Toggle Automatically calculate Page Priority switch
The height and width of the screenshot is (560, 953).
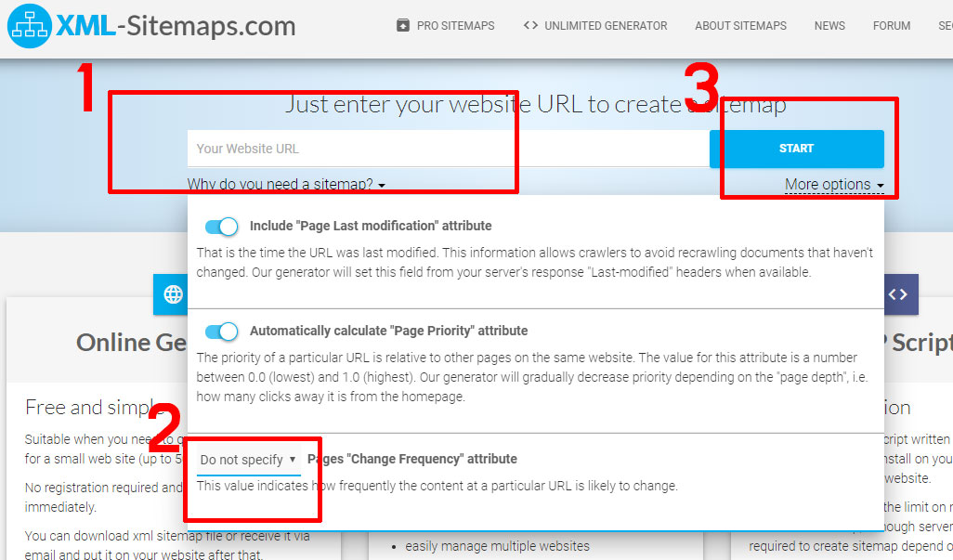(x=222, y=332)
